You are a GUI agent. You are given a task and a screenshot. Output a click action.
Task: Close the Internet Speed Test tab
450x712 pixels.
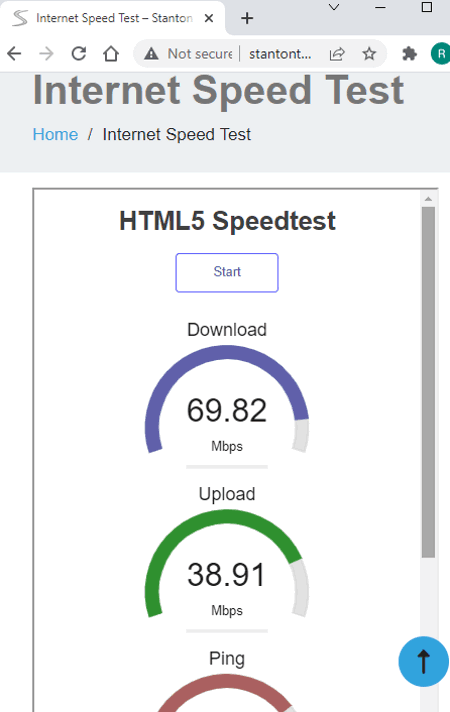coord(209,18)
